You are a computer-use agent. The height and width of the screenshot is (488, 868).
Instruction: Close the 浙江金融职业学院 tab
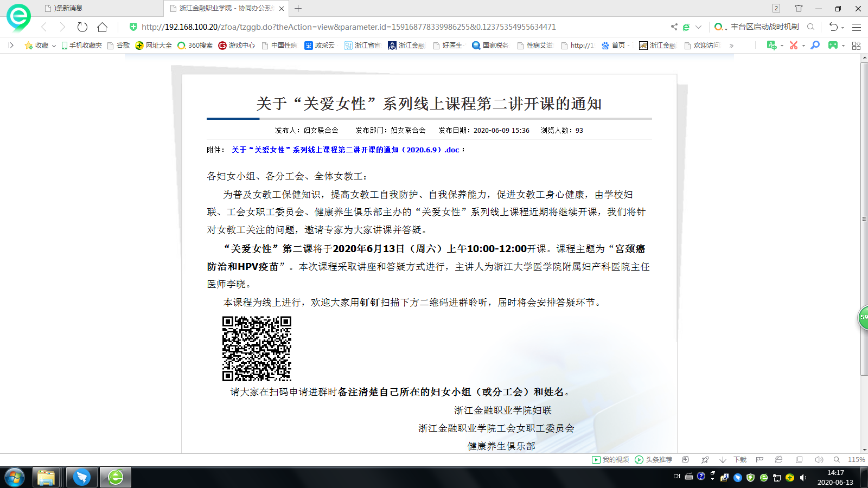pyautogui.click(x=281, y=8)
